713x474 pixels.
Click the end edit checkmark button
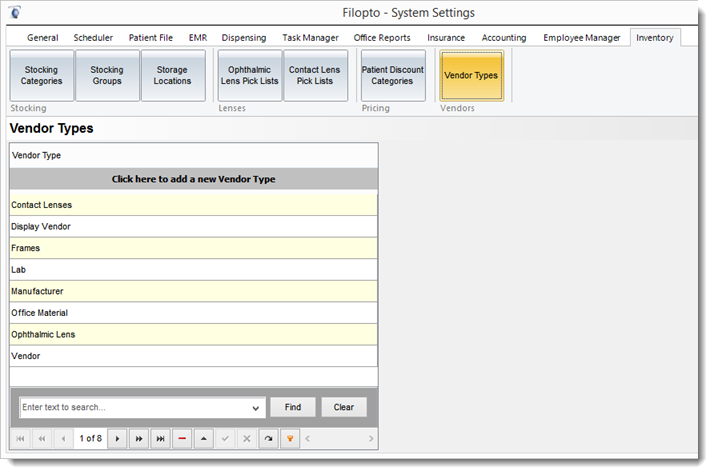pyautogui.click(x=225, y=439)
